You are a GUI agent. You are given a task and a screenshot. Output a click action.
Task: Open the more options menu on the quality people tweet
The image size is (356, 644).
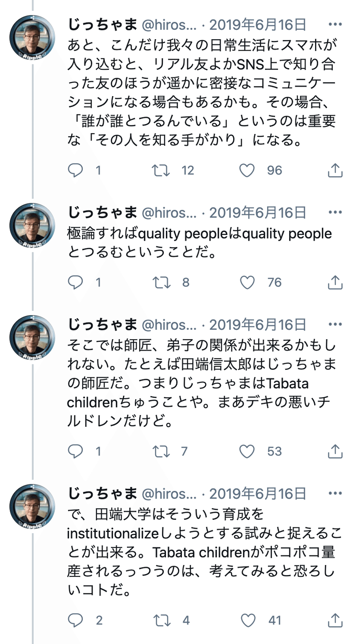(x=334, y=212)
